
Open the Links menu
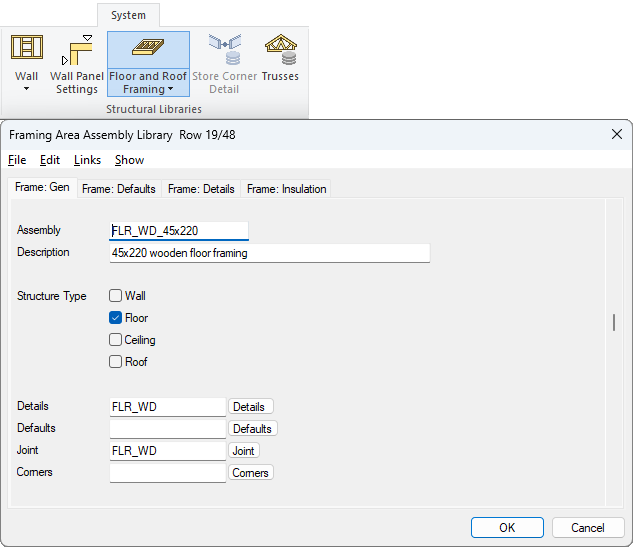tap(87, 160)
